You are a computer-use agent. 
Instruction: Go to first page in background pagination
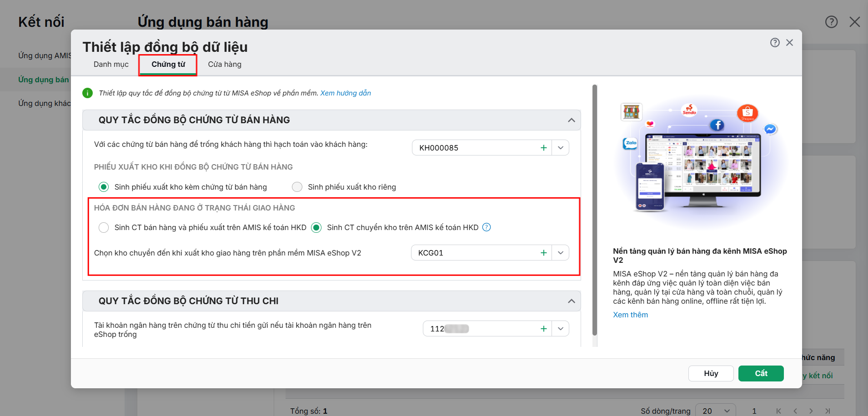[778, 411]
